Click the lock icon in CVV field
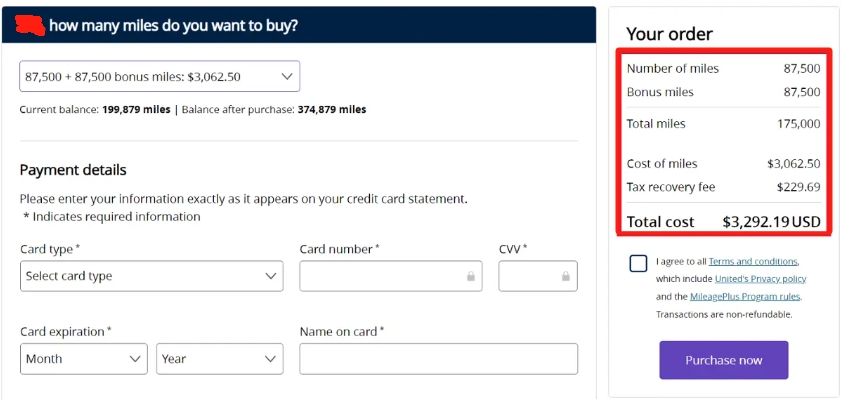The height and width of the screenshot is (409, 851). (566, 276)
